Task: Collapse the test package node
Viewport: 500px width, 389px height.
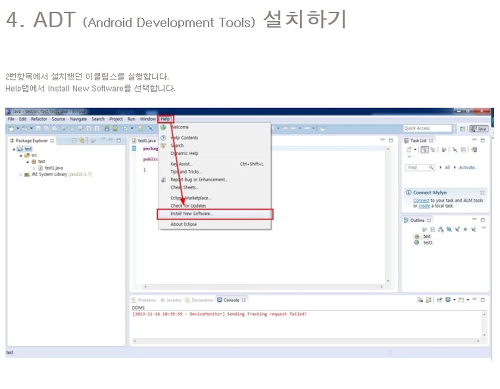Action: pyautogui.click(x=28, y=162)
